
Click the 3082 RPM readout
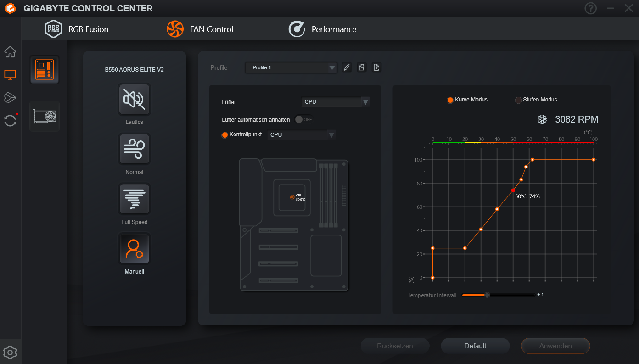[577, 119]
